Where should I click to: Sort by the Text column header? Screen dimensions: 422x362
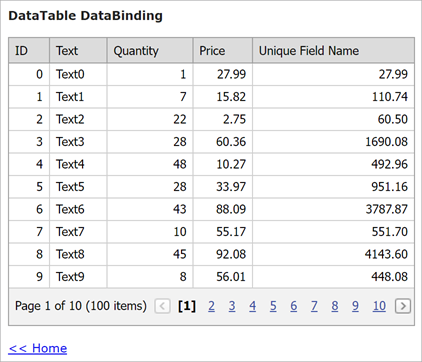pos(78,51)
